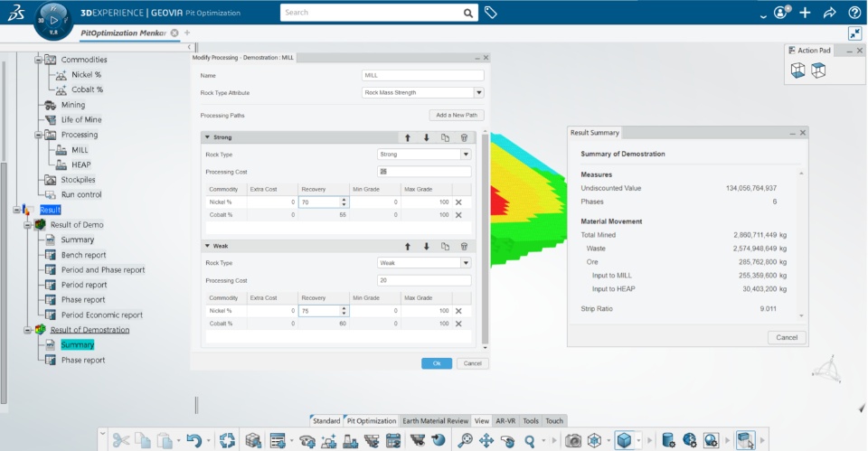Screen dimensions: 868x451
Task: Click the Copy icon in bottom toolbar
Action: (x=143, y=440)
